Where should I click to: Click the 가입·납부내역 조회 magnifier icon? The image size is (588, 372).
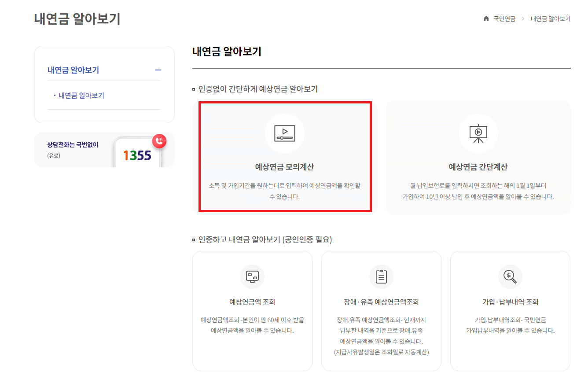point(510,276)
